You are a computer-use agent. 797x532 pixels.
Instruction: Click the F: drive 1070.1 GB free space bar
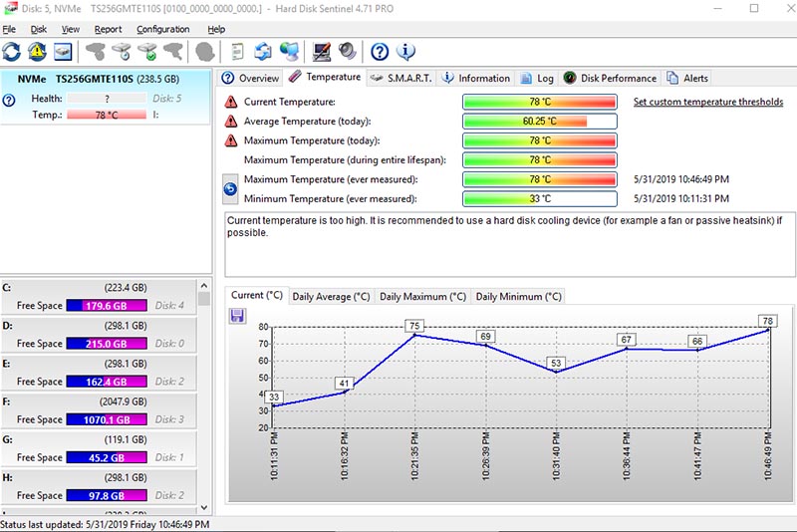(x=107, y=419)
